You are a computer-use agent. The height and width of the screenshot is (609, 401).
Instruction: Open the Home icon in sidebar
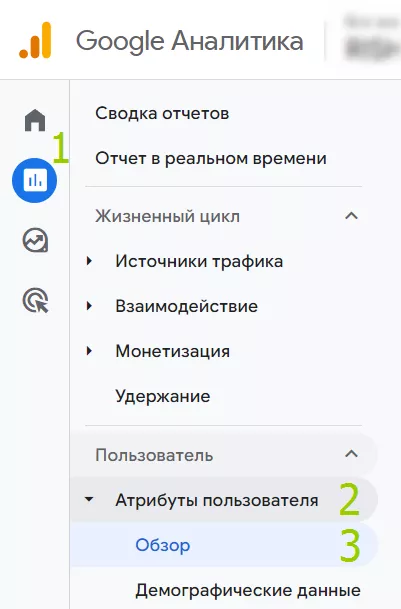pyautogui.click(x=35, y=120)
